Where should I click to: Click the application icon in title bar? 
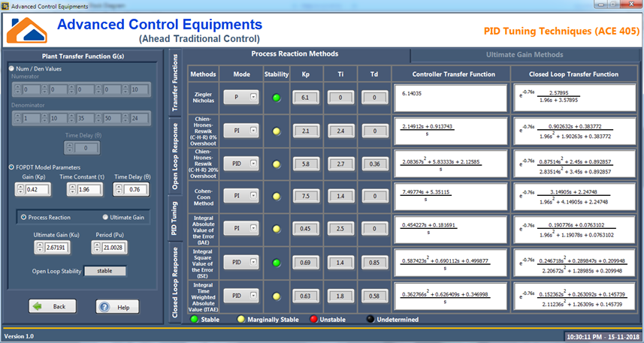[5, 6]
